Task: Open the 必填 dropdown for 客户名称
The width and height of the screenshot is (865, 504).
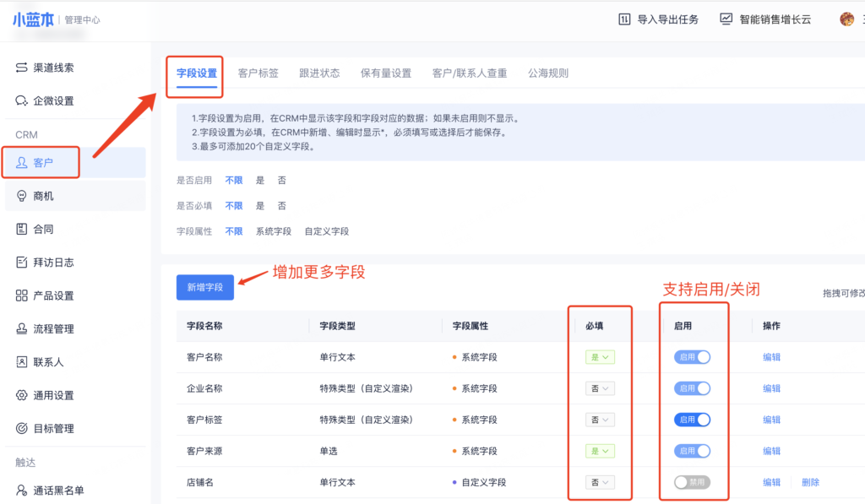Action: [x=600, y=357]
